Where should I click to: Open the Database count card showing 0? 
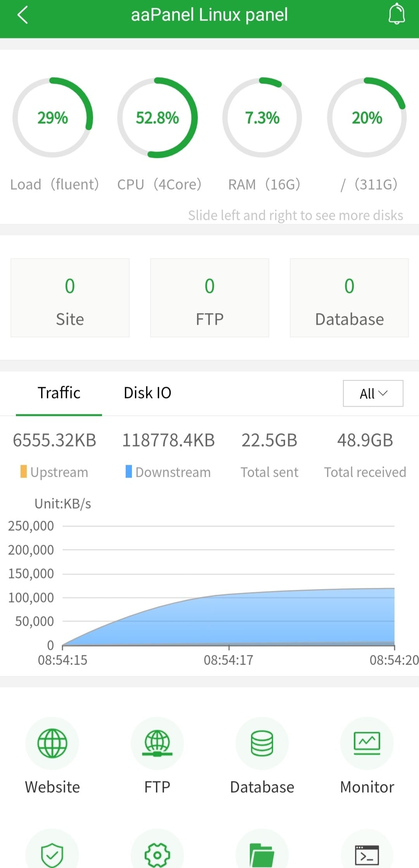click(x=349, y=298)
